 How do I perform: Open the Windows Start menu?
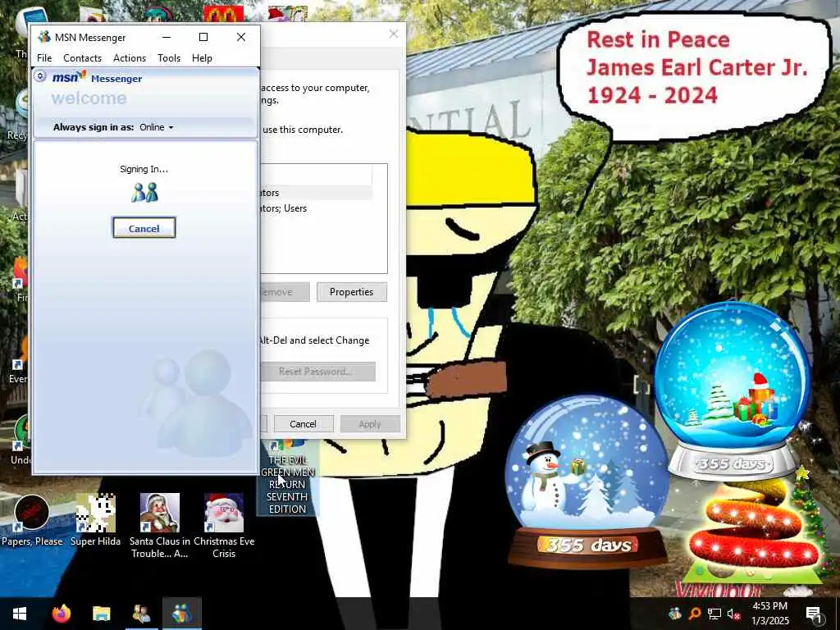click(x=20, y=614)
